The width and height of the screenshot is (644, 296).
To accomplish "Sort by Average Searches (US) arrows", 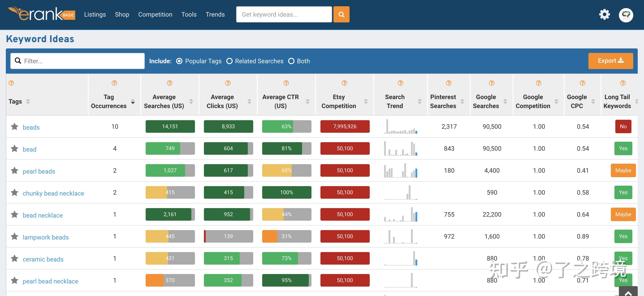I will tap(191, 101).
